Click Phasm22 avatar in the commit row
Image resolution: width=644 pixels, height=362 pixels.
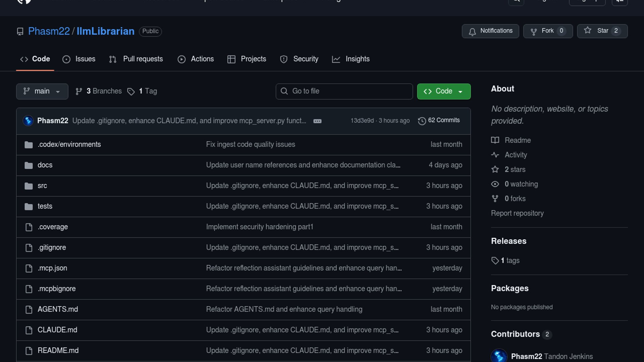(x=28, y=121)
